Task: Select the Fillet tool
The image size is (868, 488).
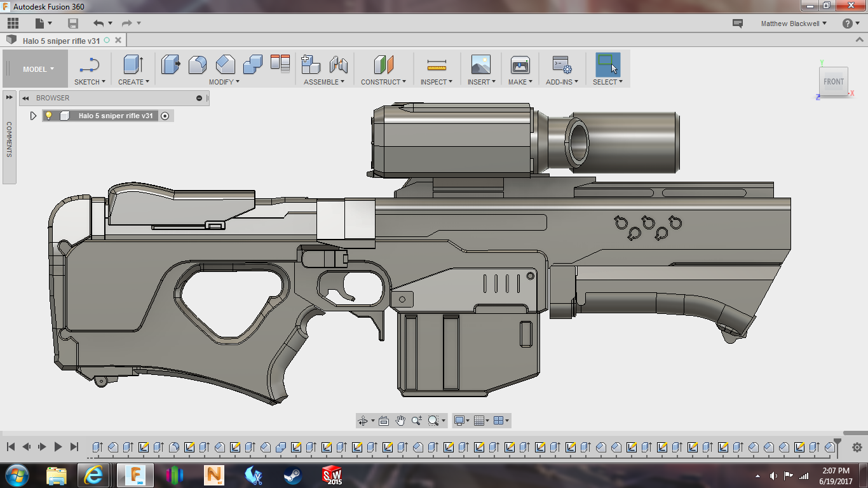Action: tap(198, 64)
